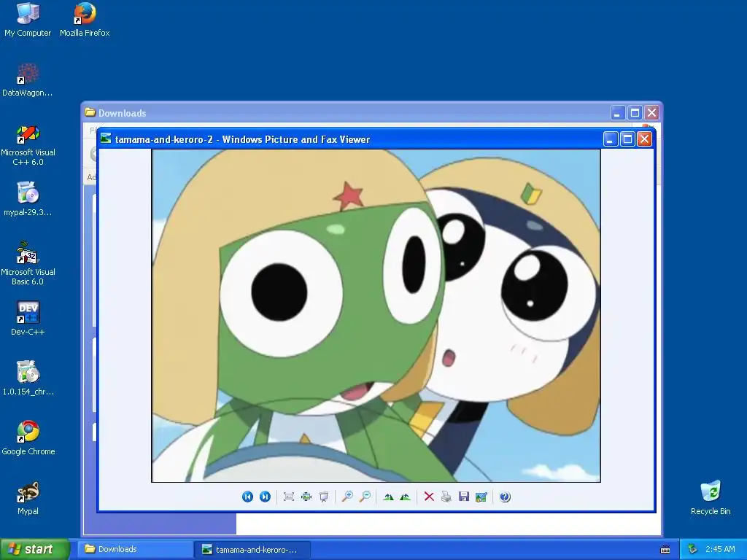Image resolution: width=747 pixels, height=560 pixels.
Task: Zoom out of the picture
Action: (365, 497)
